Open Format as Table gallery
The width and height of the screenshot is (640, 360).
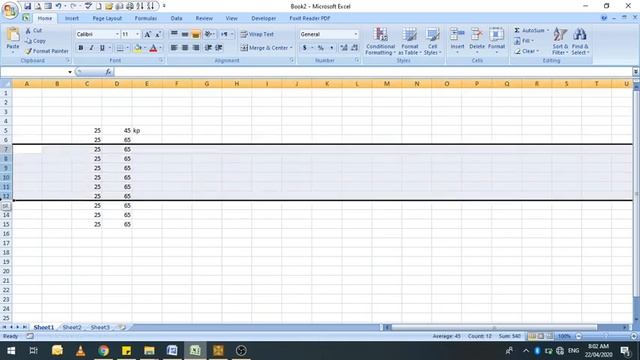pyautogui.click(x=409, y=41)
